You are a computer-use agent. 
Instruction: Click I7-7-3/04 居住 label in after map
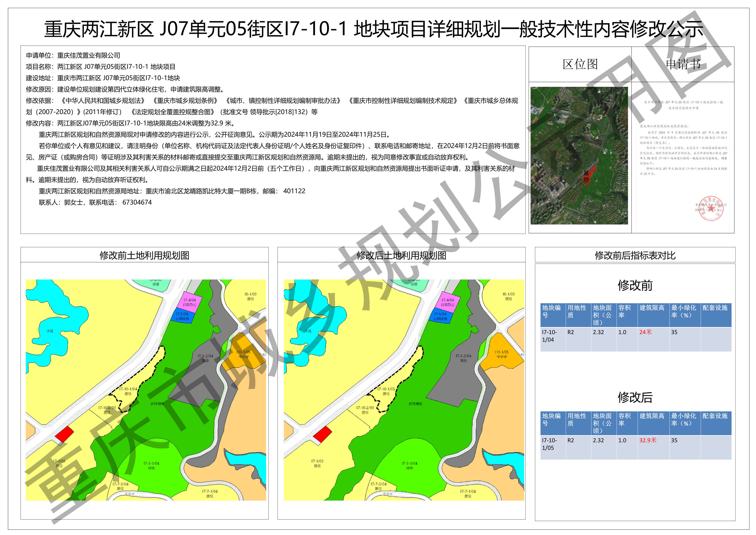point(379,486)
